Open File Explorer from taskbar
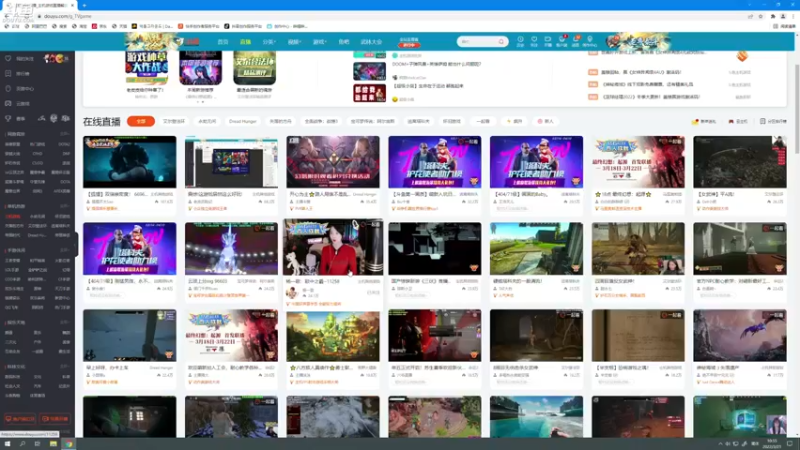This screenshot has height=450, width=800. (53, 444)
